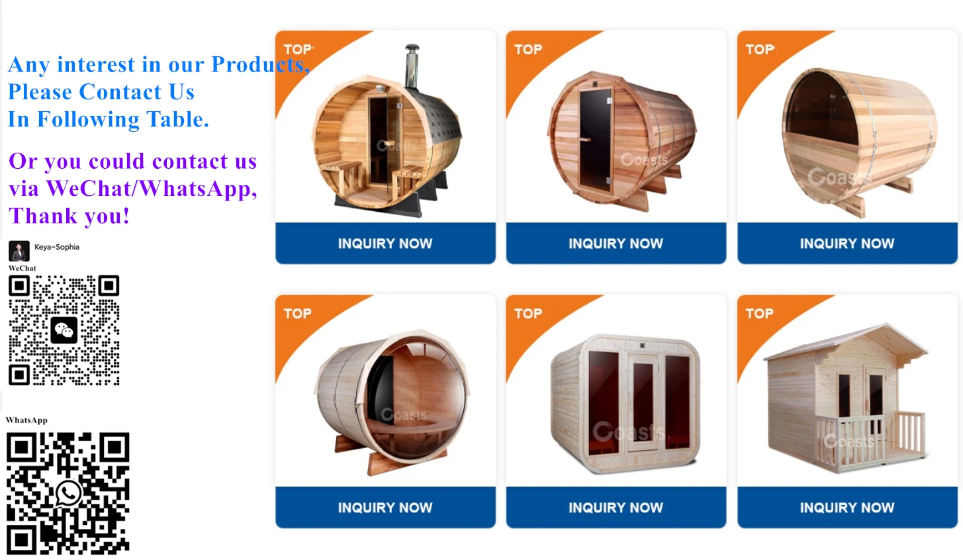Click INQUIRY NOW under chimney barrel sauna
This screenshot has height=560, width=963.
coord(385,244)
